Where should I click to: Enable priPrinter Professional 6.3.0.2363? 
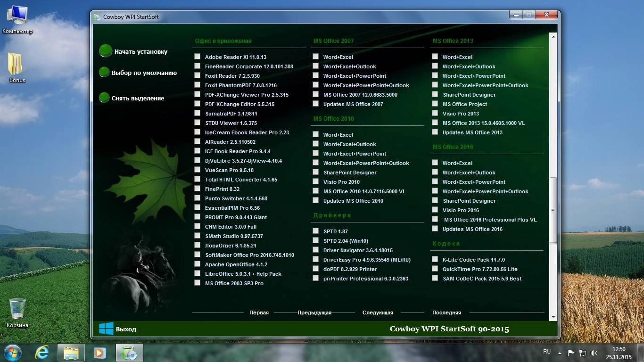coord(315,278)
